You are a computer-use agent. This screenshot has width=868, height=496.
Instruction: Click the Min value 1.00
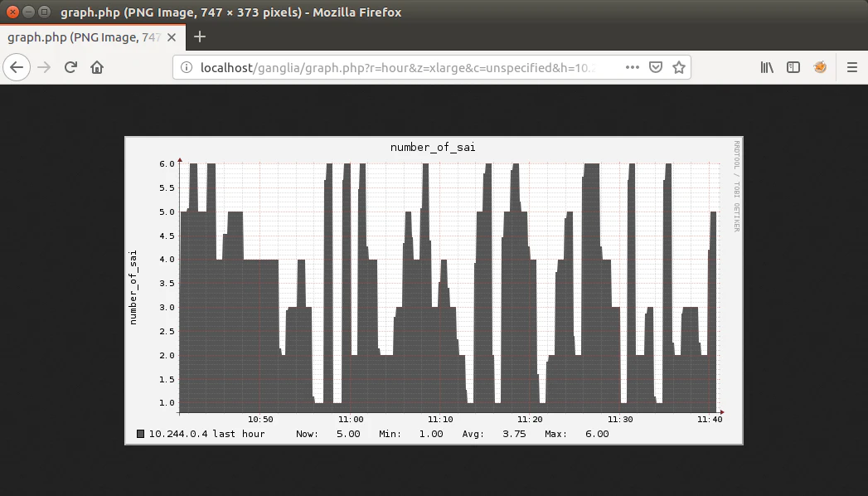click(x=431, y=434)
